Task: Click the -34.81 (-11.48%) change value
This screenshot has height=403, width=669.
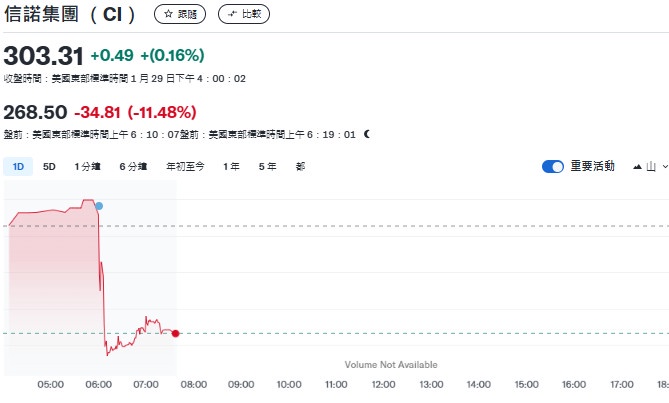Action: 135,113
